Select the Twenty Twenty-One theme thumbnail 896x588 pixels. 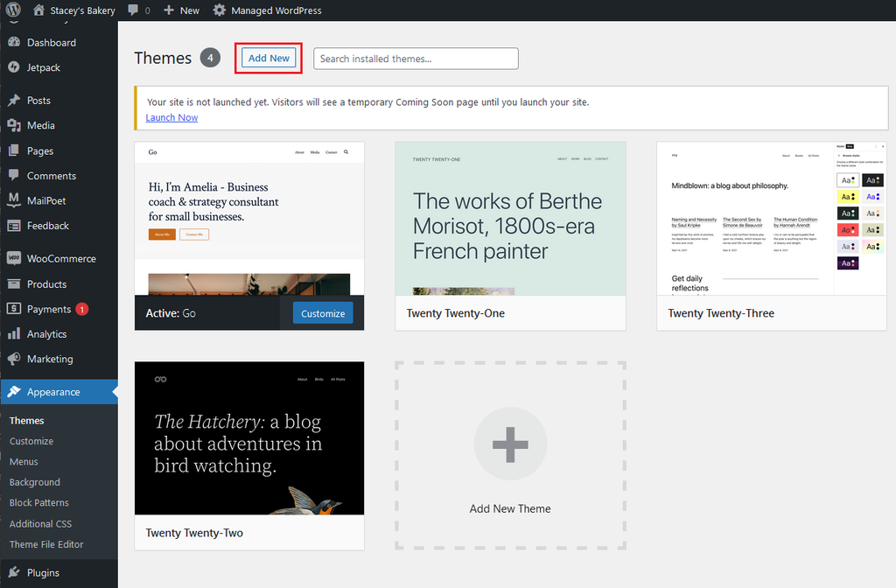(x=510, y=219)
